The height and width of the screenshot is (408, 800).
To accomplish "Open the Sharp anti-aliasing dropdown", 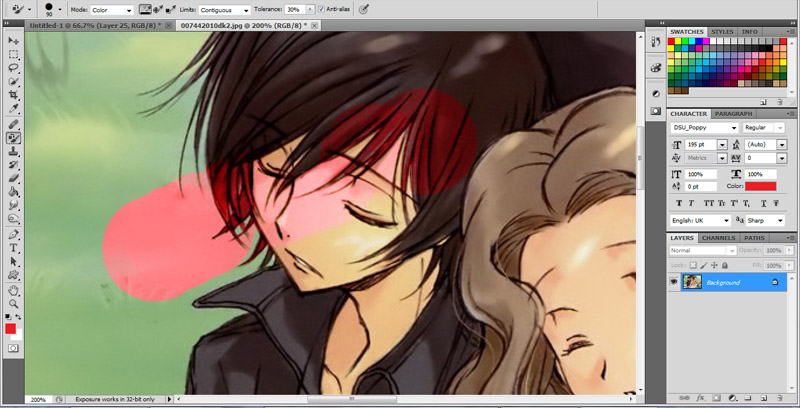I will point(765,221).
